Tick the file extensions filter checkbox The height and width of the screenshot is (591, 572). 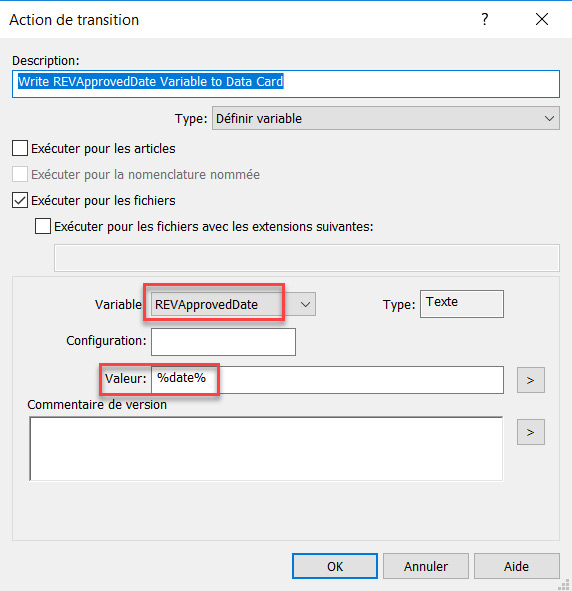[43, 226]
